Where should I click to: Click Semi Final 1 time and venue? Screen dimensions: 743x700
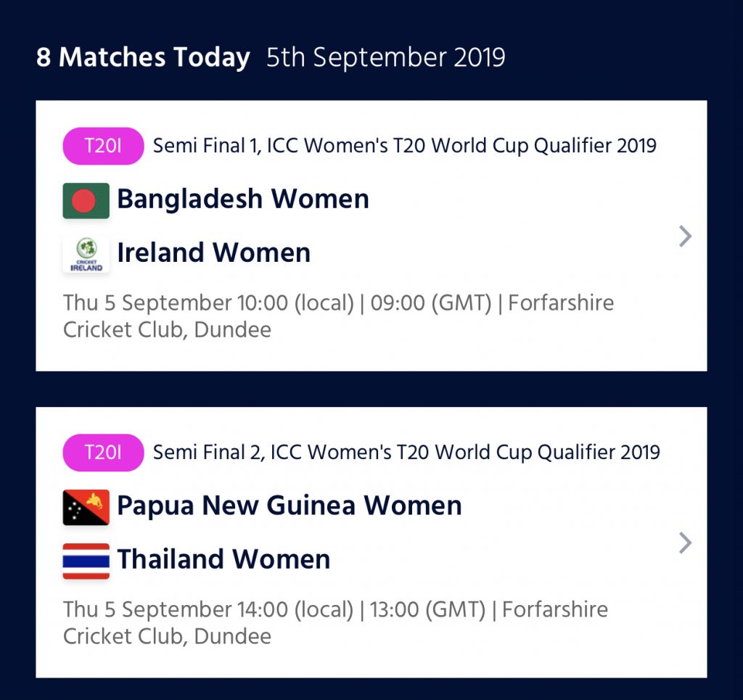338,316
